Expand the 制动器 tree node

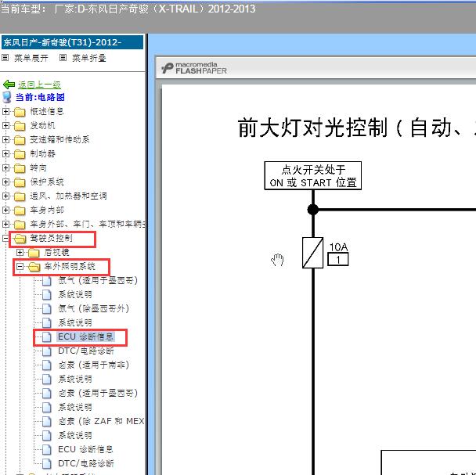(5, 153)
